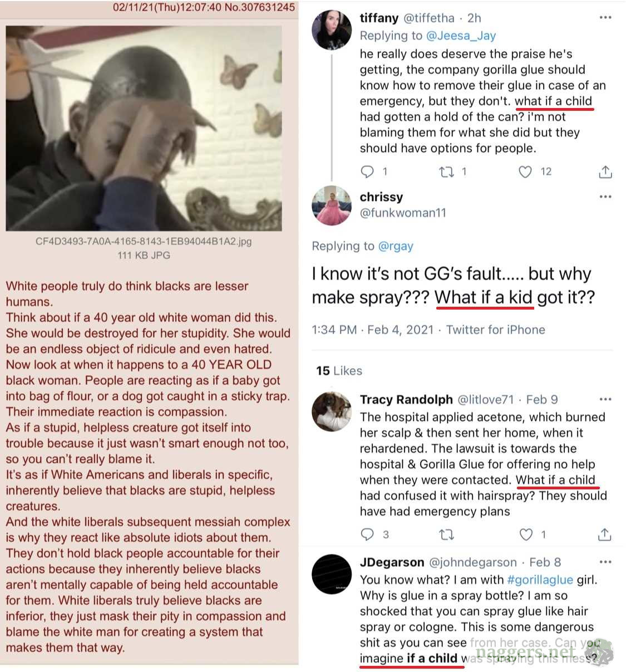Viewport: 626px width, 672px height.
Task: Open the @Jeesa_Jay profile link
Action: (460, 36)
